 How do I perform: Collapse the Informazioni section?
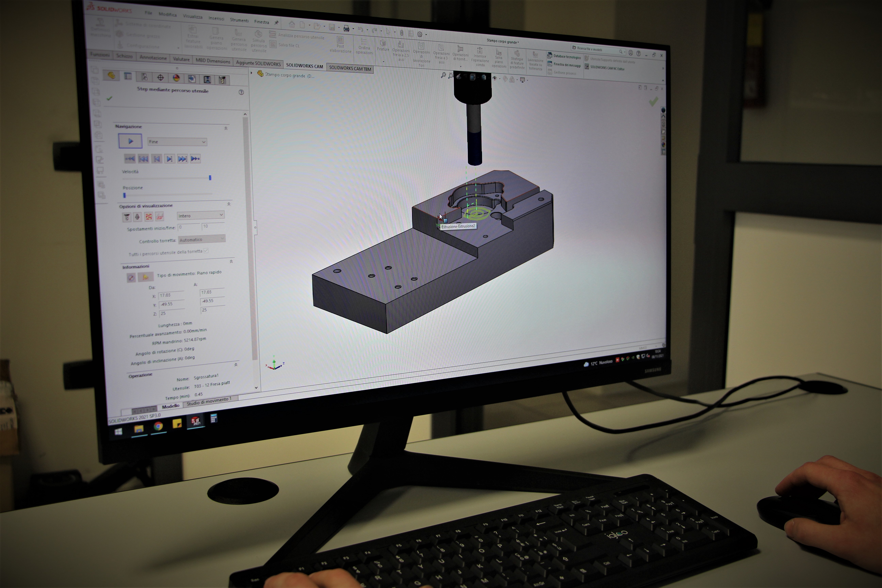pyautogui.click(x=231, y=261)
